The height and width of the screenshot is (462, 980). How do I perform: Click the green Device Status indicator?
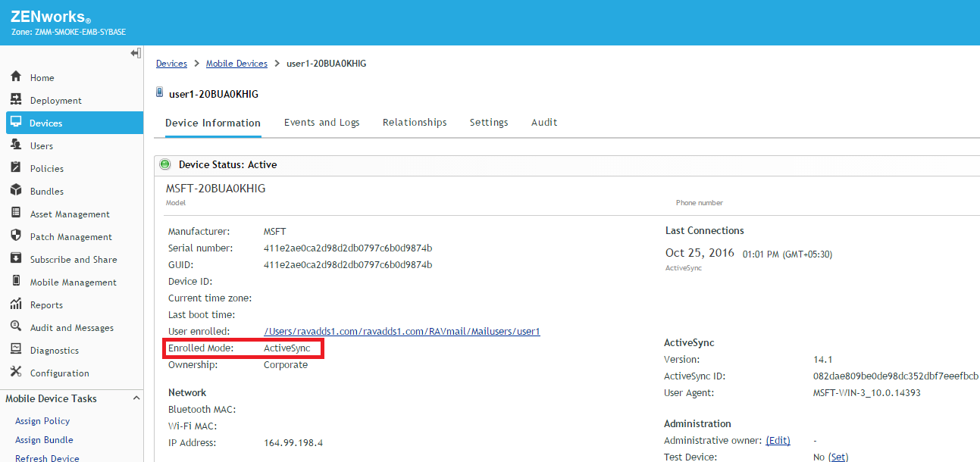pyautogui.click(x=165, y=164)
